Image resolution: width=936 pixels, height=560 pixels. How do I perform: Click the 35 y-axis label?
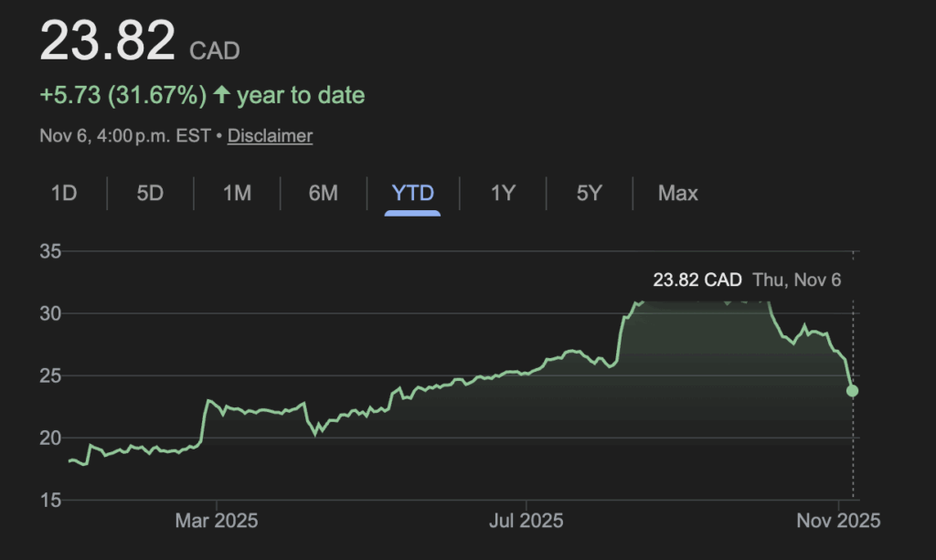50,252
